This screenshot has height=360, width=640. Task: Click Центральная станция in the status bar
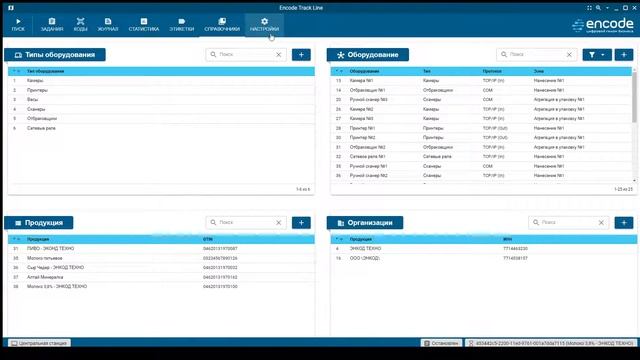click(39, 343)
